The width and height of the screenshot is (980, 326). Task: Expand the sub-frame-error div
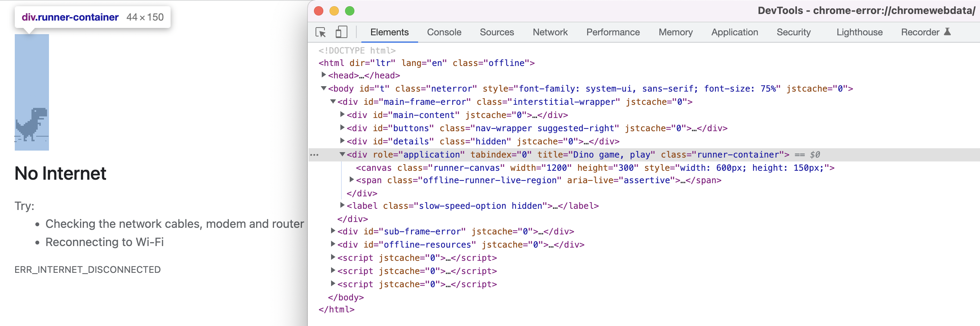(333, 231)
